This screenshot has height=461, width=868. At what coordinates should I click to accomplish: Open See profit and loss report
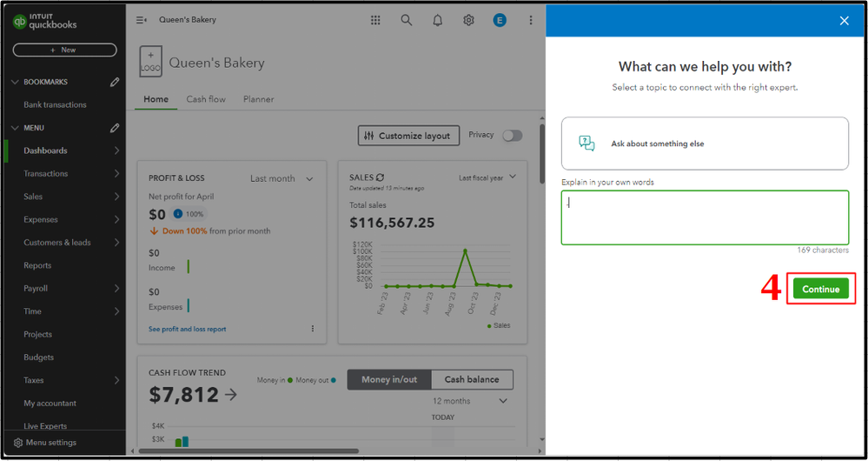(x=187, y=329)
